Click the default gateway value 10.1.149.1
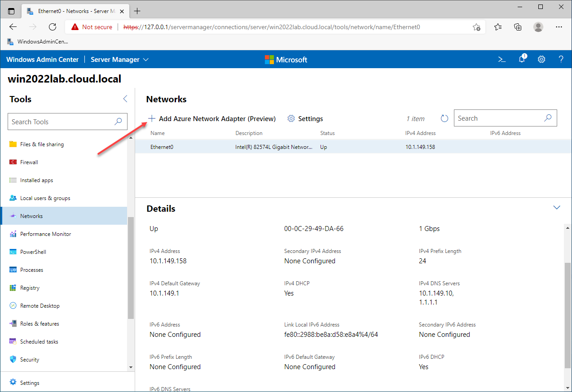Image resolution: width=572 pixels, height=392 pixels. point(164,293)
